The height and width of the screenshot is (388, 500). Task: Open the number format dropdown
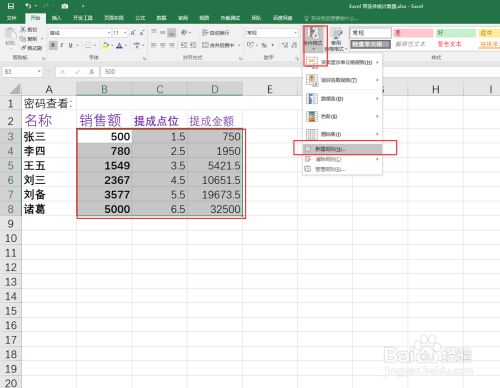click(295, 32)
